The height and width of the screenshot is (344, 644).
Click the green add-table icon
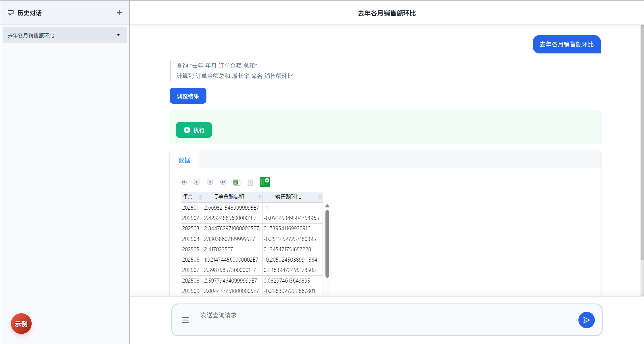tap(265, 182)
